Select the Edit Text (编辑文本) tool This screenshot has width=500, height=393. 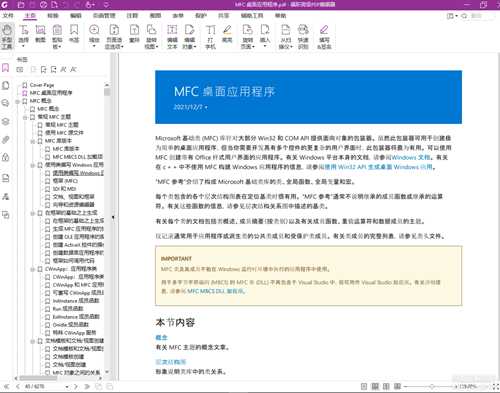[172, 36]
